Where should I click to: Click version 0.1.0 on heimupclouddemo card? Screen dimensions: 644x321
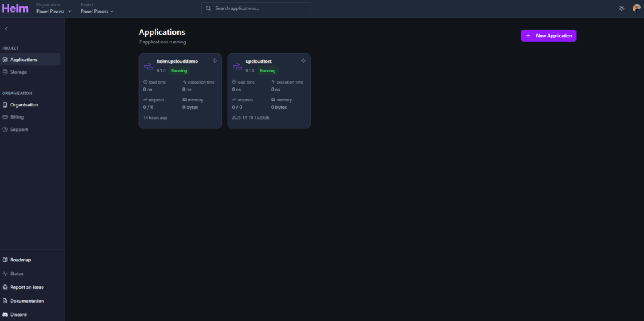(162, 70)
